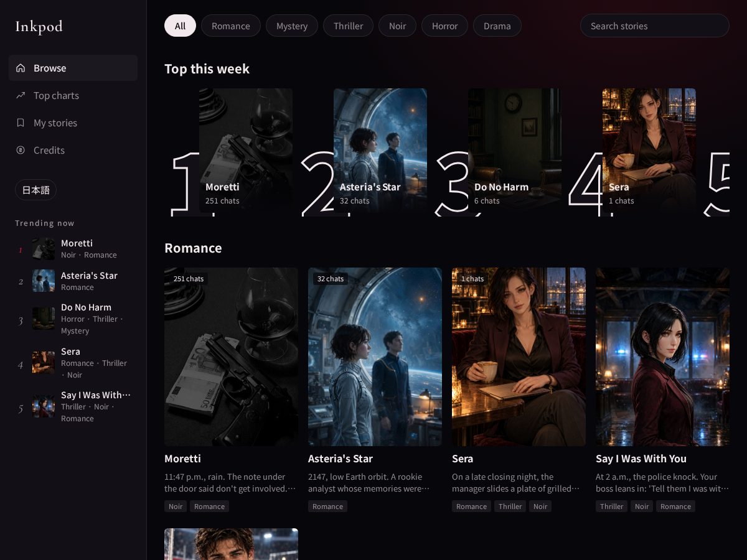Click the Romance section heading
747x560 pixels.
click(x=193, y=248)
